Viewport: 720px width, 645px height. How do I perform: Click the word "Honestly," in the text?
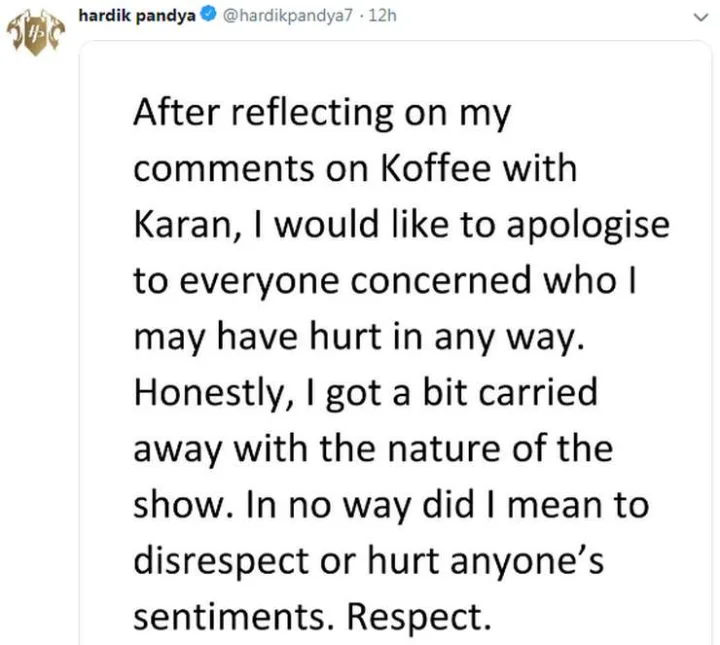(x=214, y=393)
